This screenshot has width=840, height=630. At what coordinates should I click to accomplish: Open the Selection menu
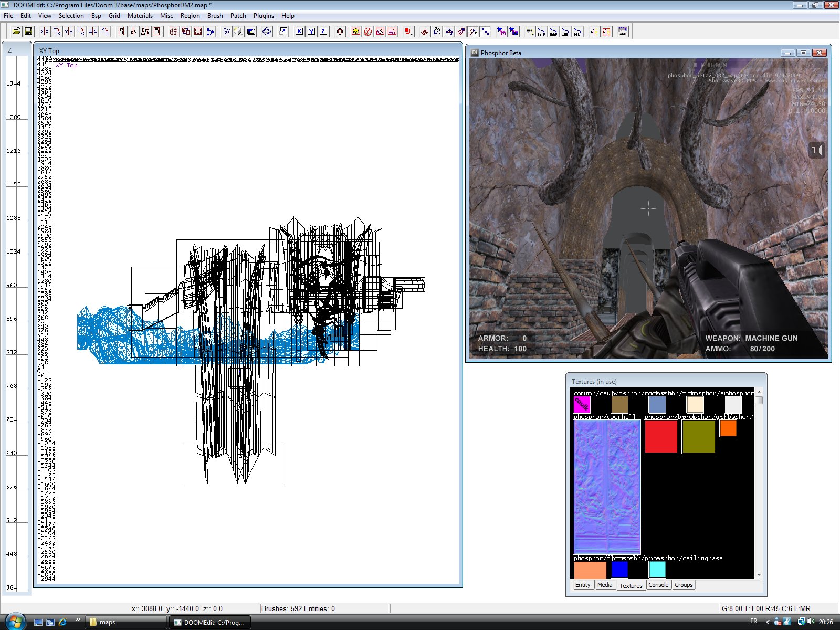tap(71, 16)
